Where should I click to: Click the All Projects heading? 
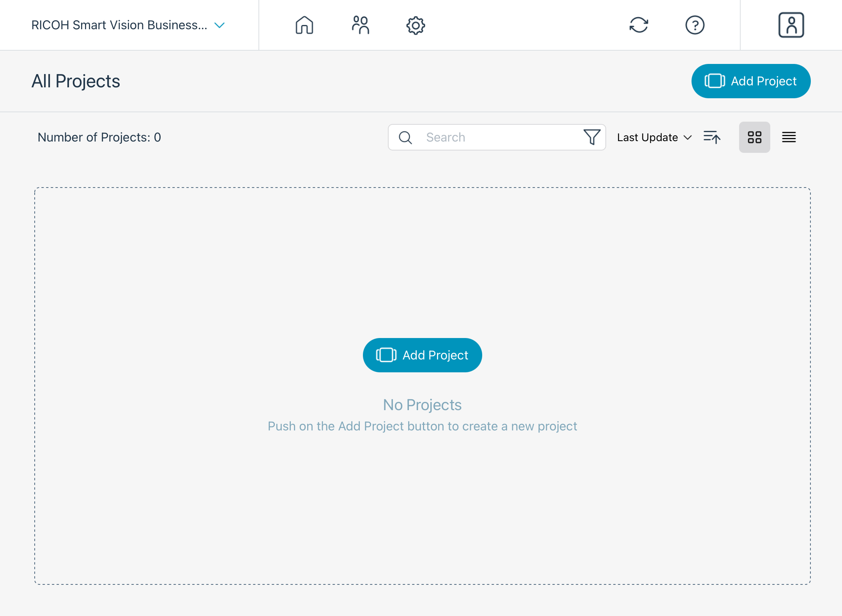[76, 81]
